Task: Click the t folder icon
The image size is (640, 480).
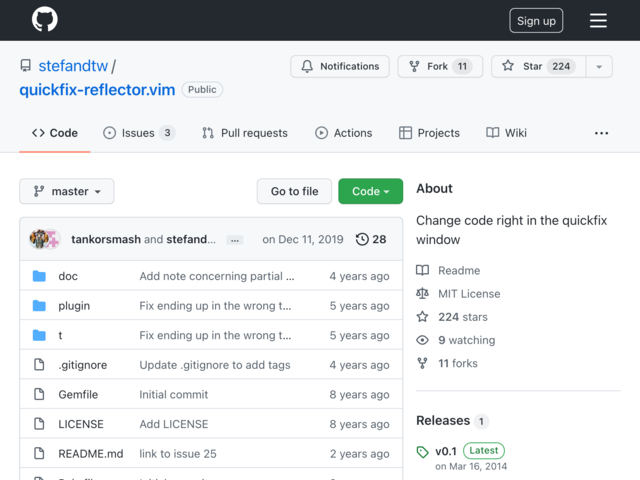Action: (x=39, y=335)
